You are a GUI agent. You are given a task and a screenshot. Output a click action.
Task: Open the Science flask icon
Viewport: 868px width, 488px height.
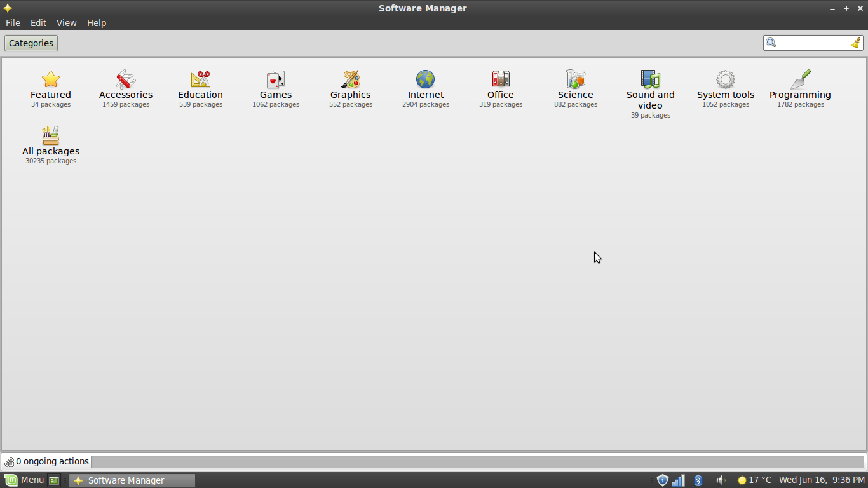point(576,79)
